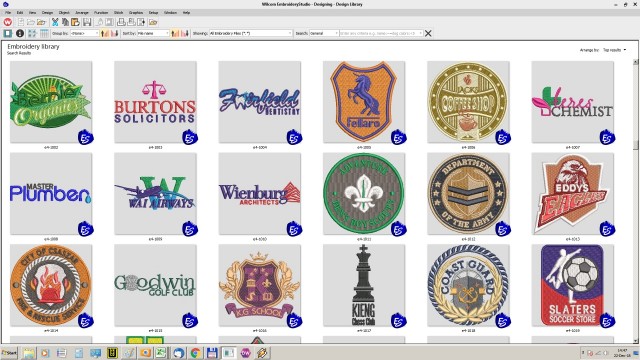Screen dimensions: 640x360
Task: Select the Slaters Soccer Store design thumbnail
Action: 573,285
